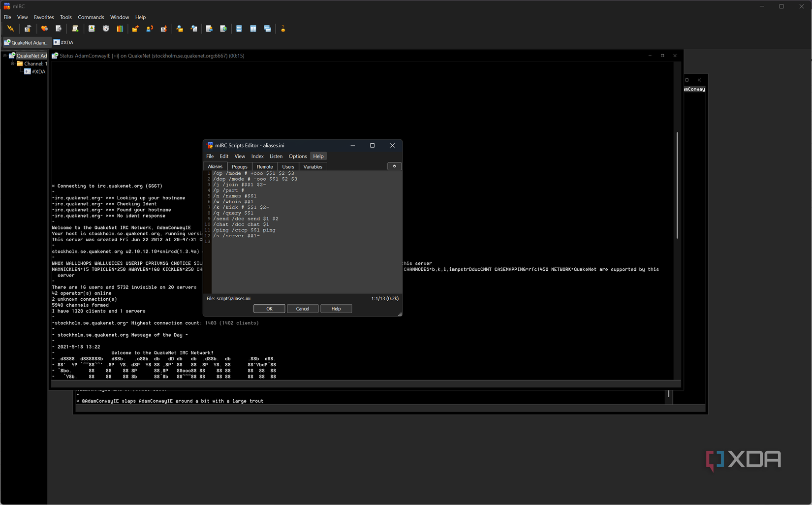Open the Favorites heart icon
812x505 pixels.
[x=44, y=29]
